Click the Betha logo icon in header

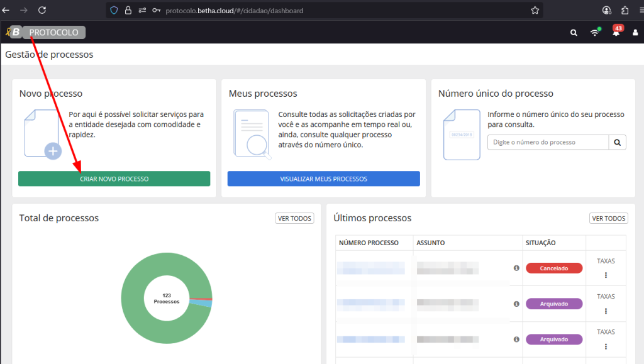coord(15,32)
